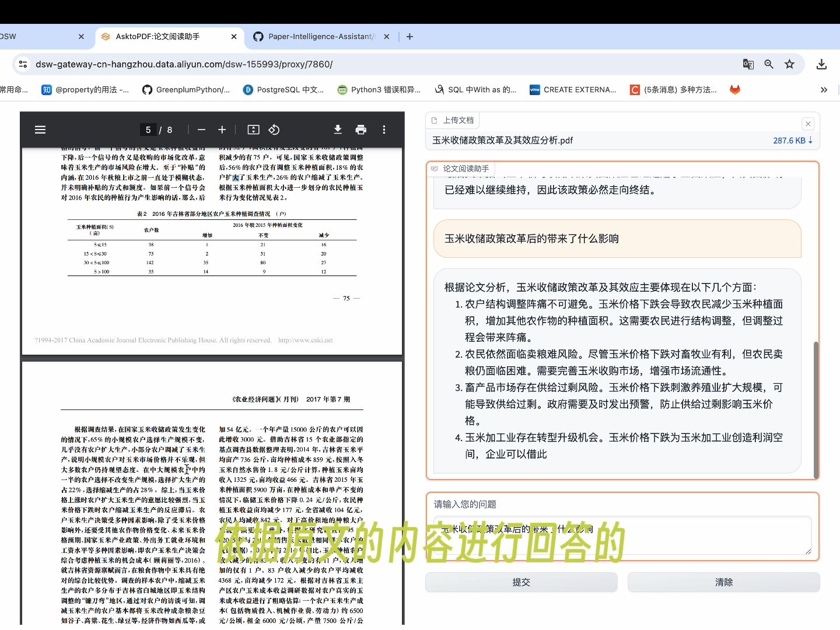Open Python3 错误和异 bookmark
This screenshot has height=630, width=840.
379,89
